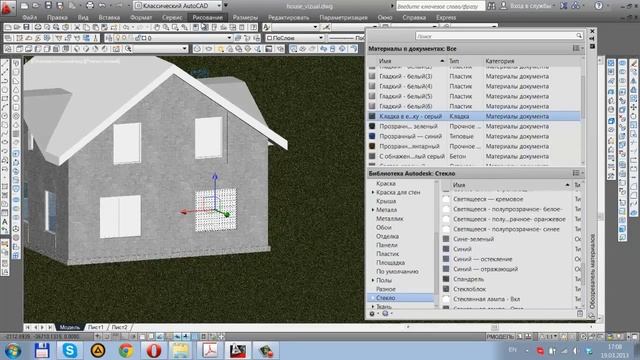
Task: Open the Express menu
Action: [x=446, y=18]
